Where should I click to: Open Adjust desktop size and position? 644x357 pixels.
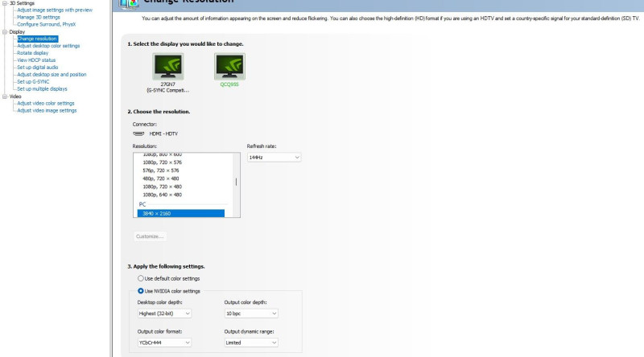(x=52, y=74)
